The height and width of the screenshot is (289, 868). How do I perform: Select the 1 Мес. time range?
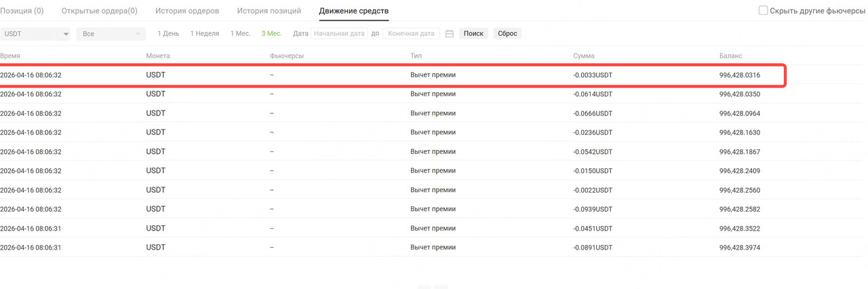click(240, 33)
